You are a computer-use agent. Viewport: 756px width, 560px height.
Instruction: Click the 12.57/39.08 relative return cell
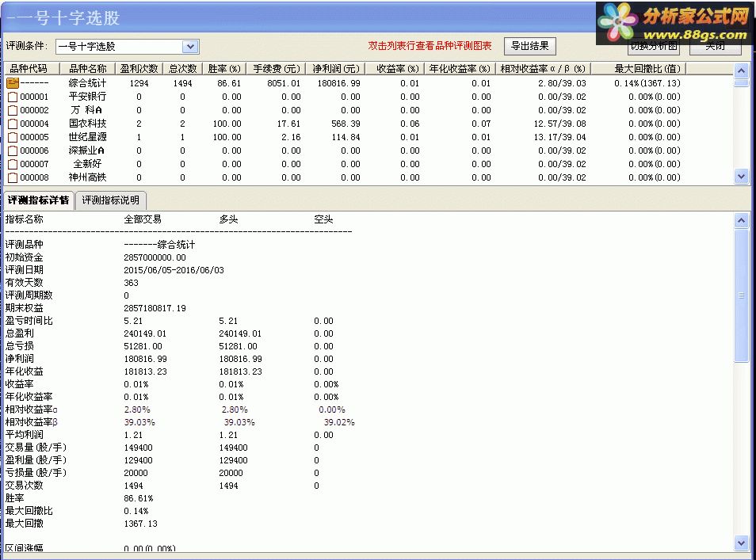point(559,124)
